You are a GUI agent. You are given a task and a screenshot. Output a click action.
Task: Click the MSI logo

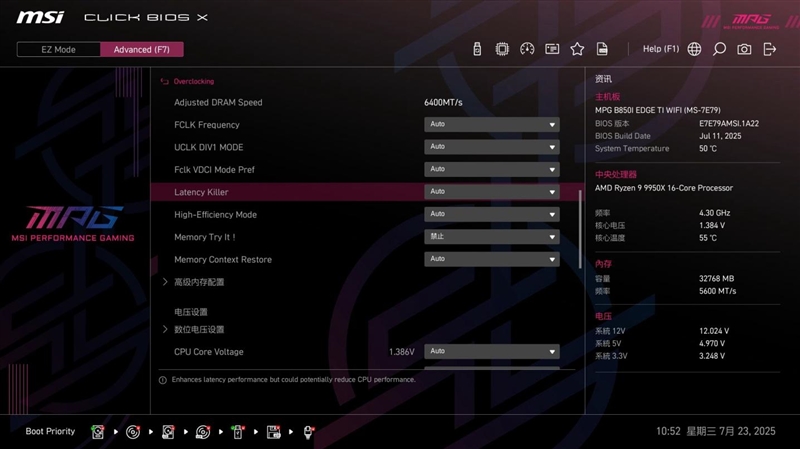(x=40, y=17)
